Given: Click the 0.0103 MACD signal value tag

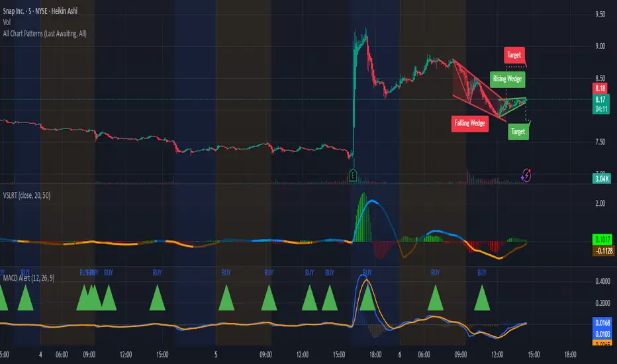Looking at the screenshot, I should click(x=602, y=334).
